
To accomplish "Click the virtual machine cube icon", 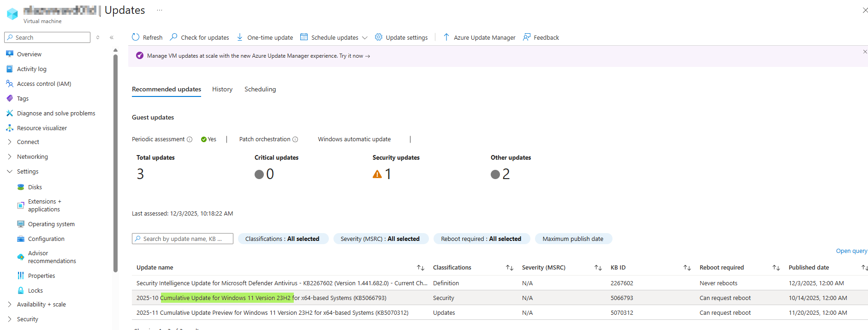I will 12,13.
